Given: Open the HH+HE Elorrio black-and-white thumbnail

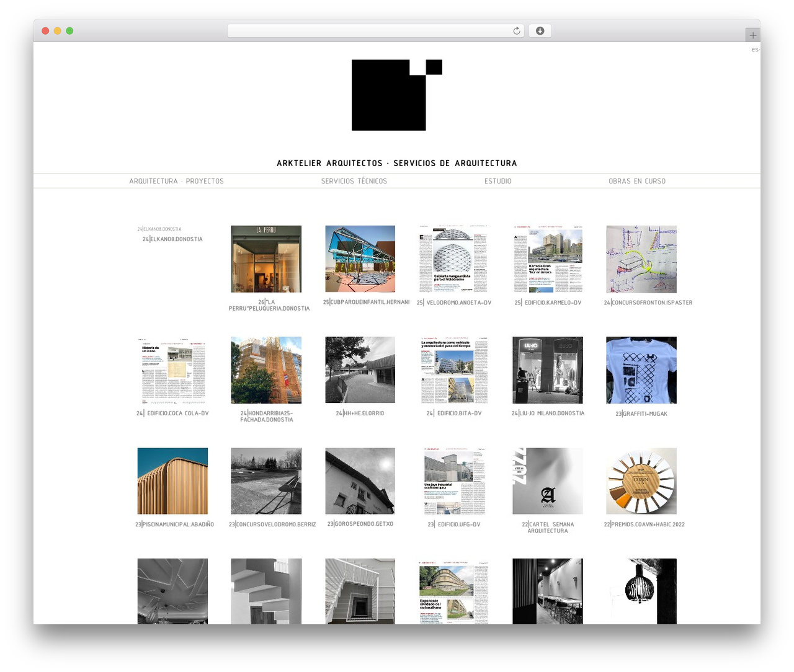Looking at the screenshot, I should 360,370.
